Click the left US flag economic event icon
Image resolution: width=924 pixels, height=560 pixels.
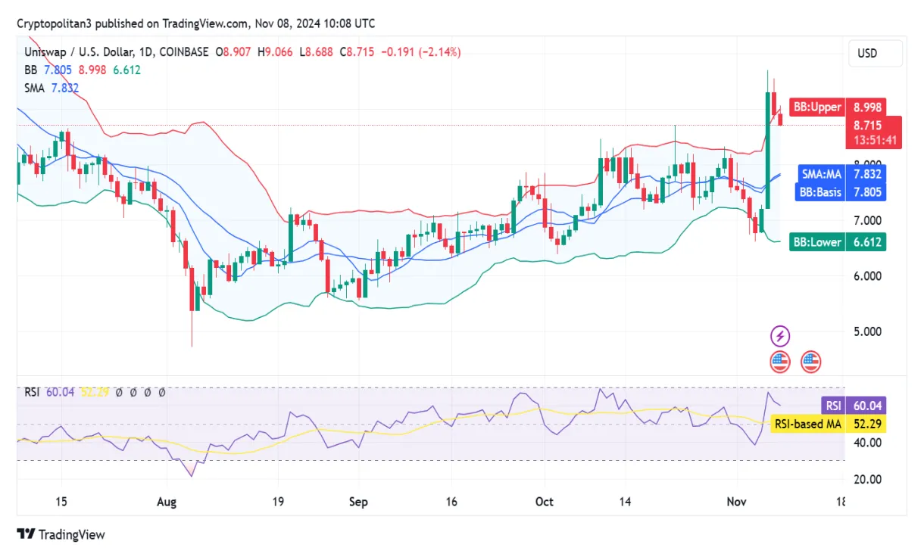(779, 361)
